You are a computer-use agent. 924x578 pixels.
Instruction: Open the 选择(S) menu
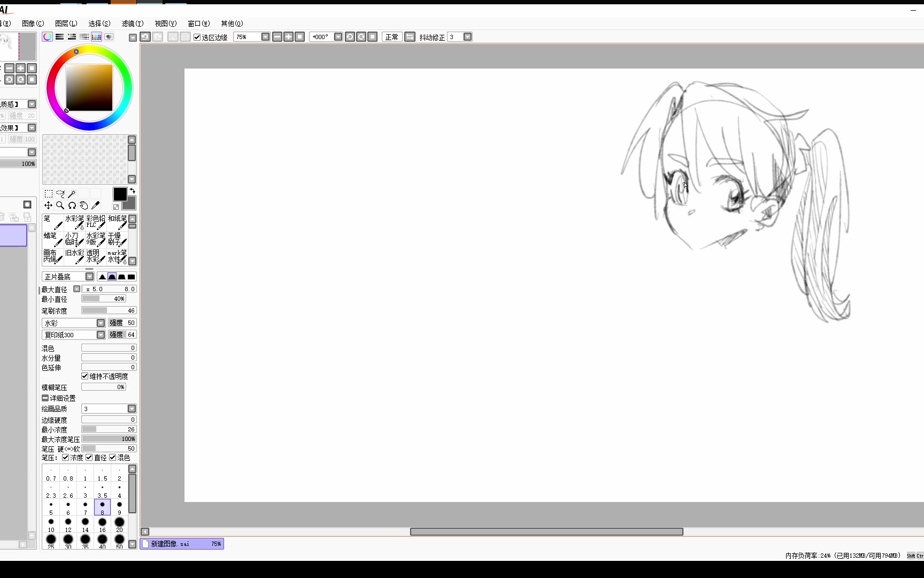click(x=99, y=24)
